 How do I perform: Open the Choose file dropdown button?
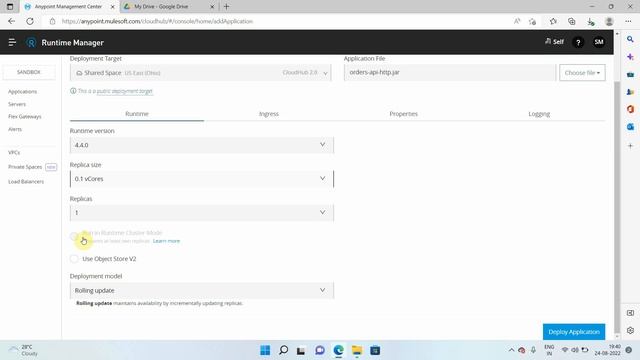(582, 73)
